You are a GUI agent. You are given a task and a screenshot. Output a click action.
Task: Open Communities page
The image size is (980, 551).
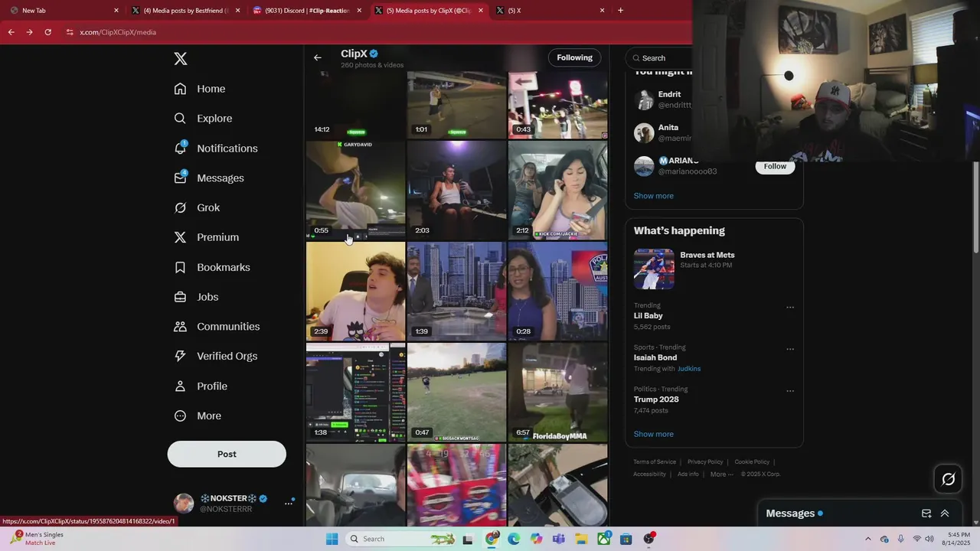point(217,327)
